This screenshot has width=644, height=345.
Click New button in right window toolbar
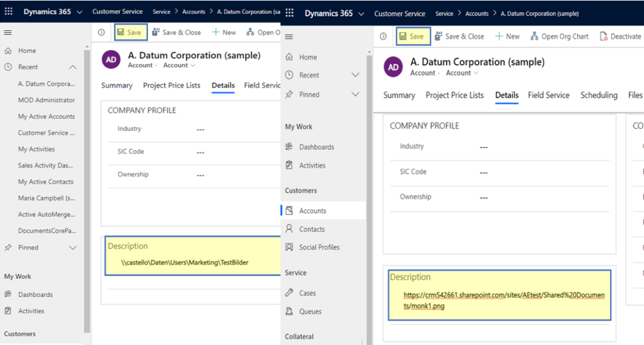coord(508,36)
